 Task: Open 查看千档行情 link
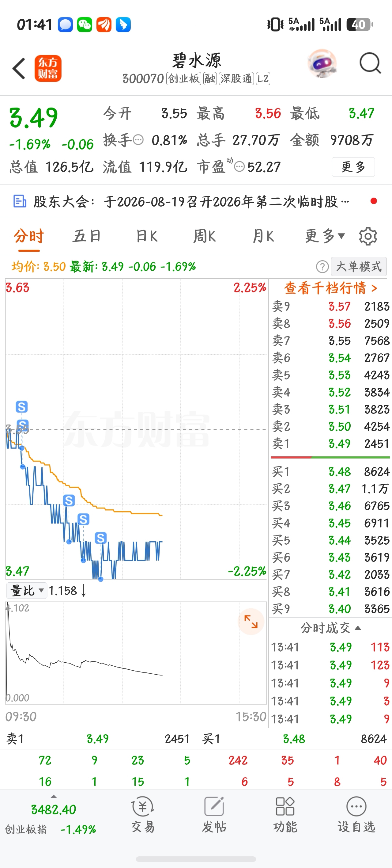330,288
